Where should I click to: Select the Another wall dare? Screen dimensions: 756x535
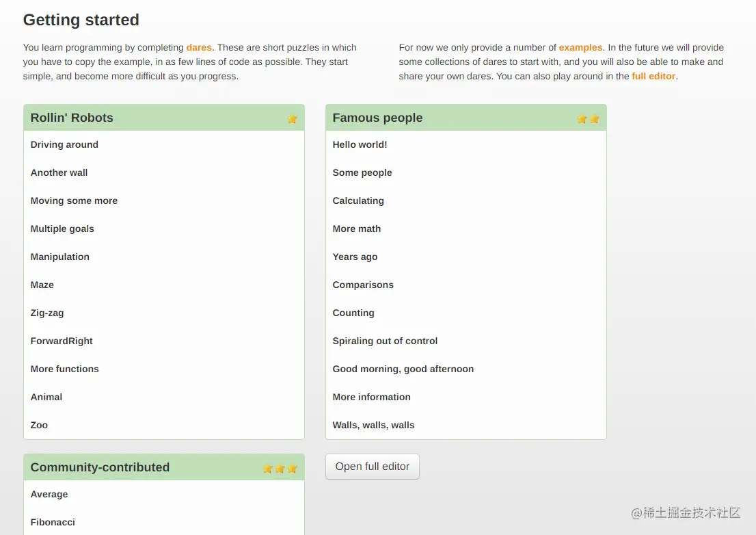(x=59, y=172)
